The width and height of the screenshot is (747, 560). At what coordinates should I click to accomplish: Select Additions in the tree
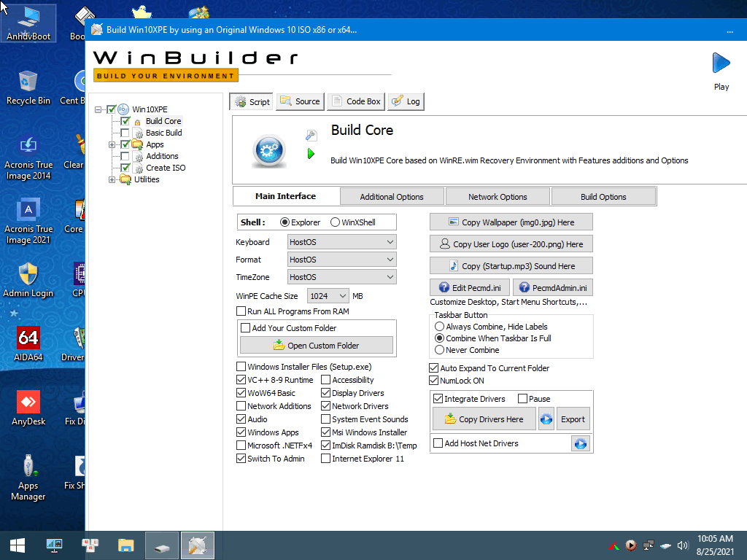coord(162,156)
